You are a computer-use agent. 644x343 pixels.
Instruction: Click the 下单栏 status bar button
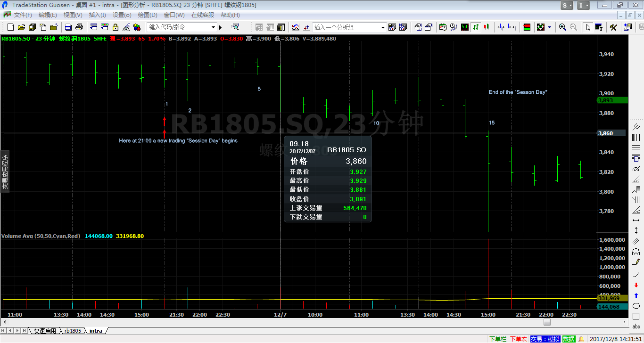point(498,339)
